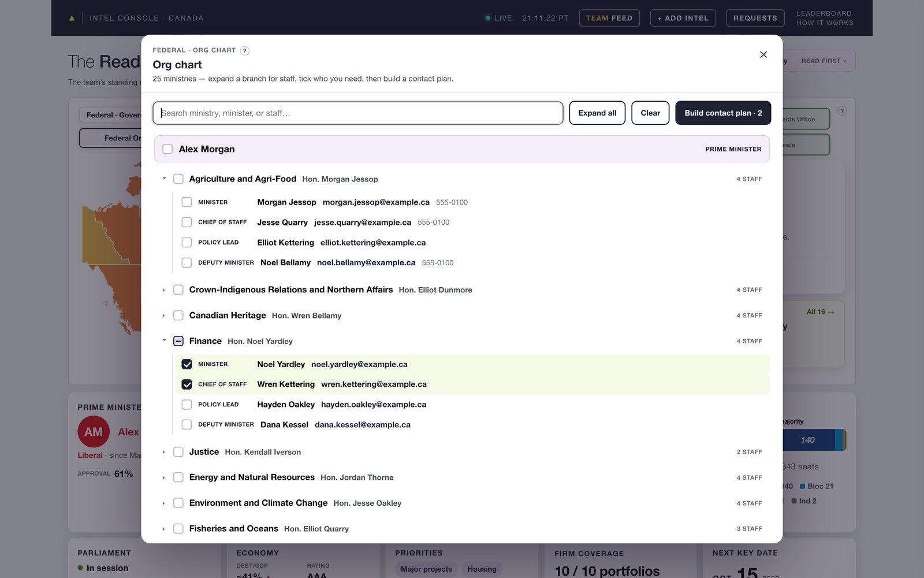Screen dimensions: 924x578
Task: Expand Energy and Natural Resources arrow
Action: pos(164,478)
